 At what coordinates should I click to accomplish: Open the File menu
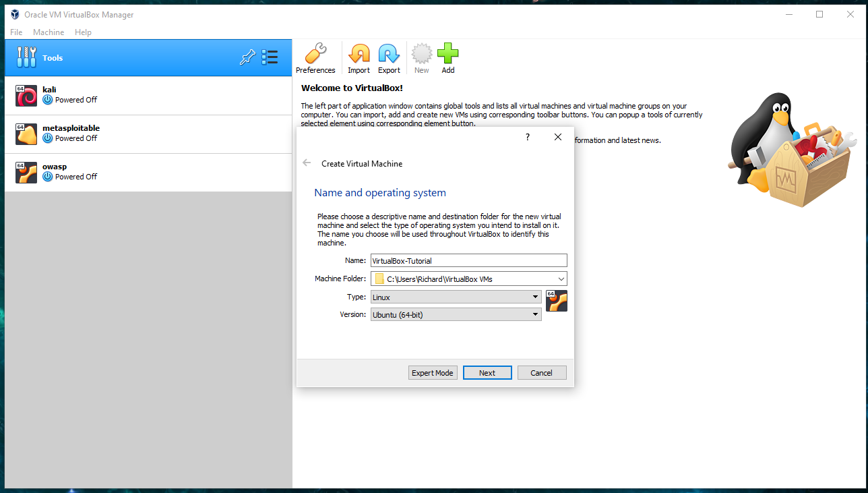(x=16, y=32)
